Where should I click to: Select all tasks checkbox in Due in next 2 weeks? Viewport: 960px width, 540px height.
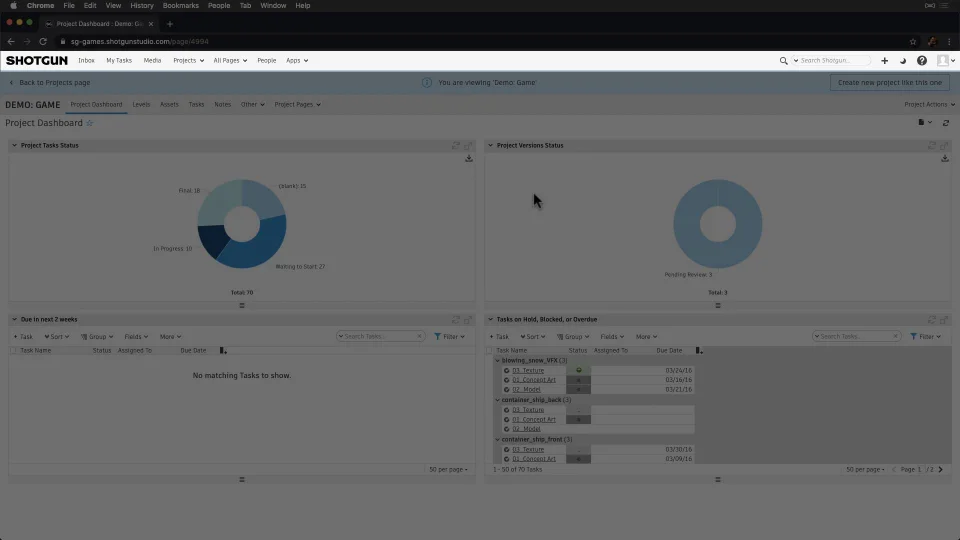point(13,351)
